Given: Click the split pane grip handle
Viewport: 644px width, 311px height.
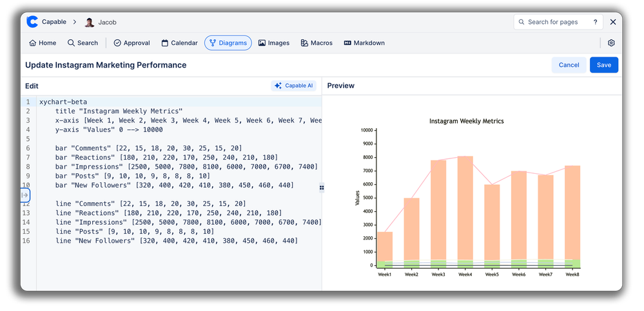Looking at the screenshot, I should pos(322,187).
